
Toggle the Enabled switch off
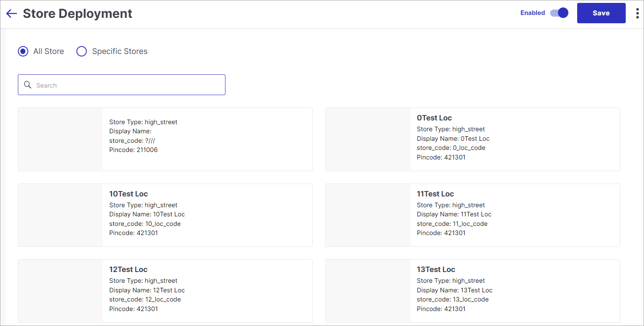[x=559, y=13]
